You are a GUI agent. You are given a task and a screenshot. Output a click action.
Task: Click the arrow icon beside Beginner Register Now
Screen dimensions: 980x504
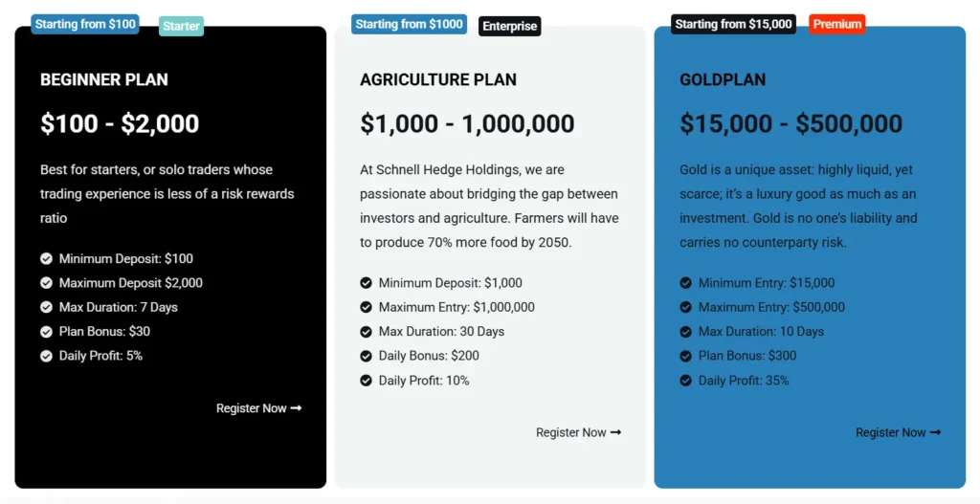tap(296, 408)
